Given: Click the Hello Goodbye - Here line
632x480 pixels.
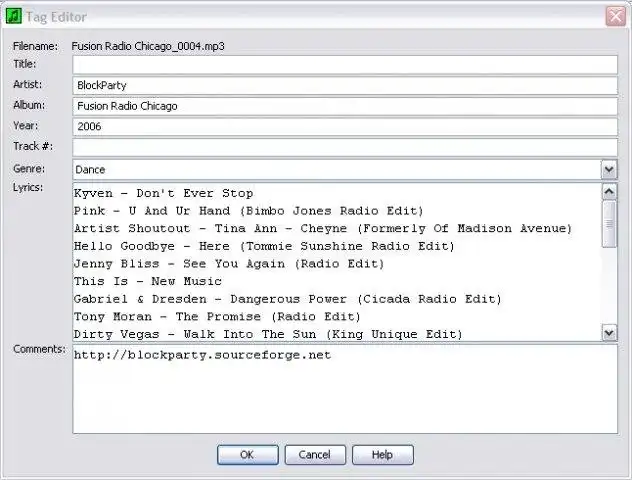Looking at the screenshot, I should 264,246.
